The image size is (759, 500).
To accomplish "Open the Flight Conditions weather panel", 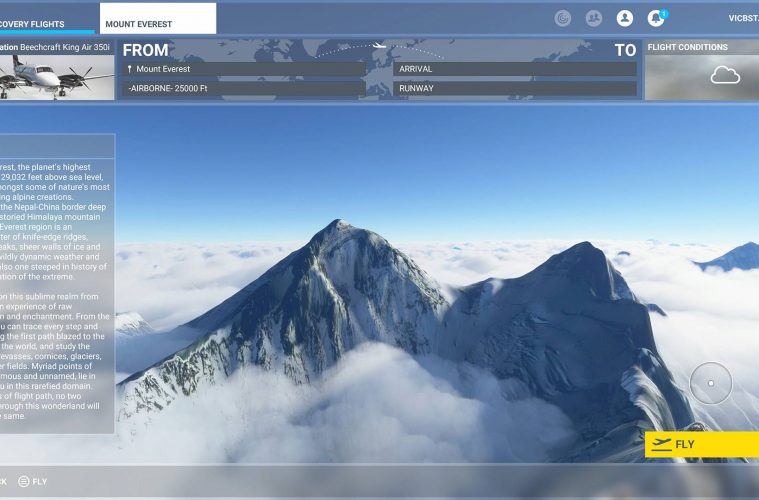I will coord(702,70).
